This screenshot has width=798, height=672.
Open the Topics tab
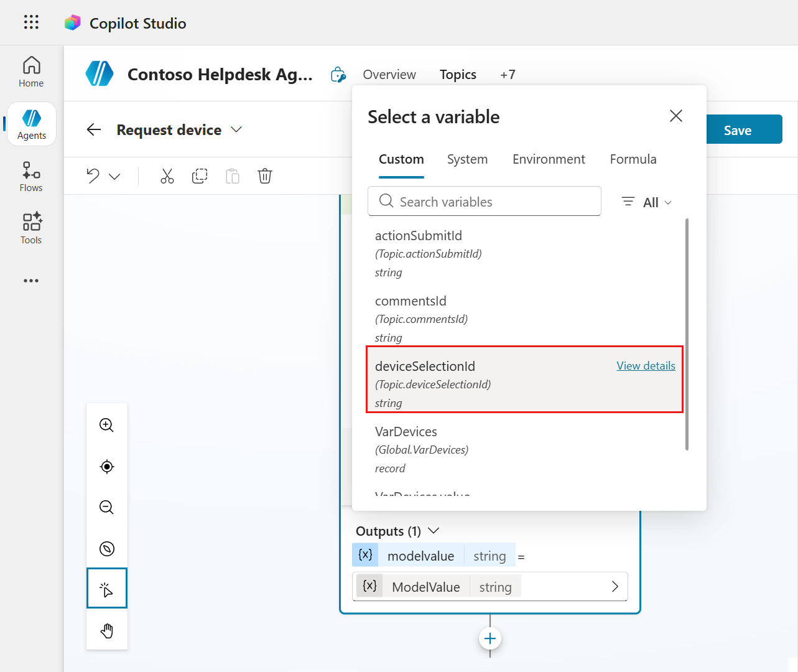(x=458, y=75)
